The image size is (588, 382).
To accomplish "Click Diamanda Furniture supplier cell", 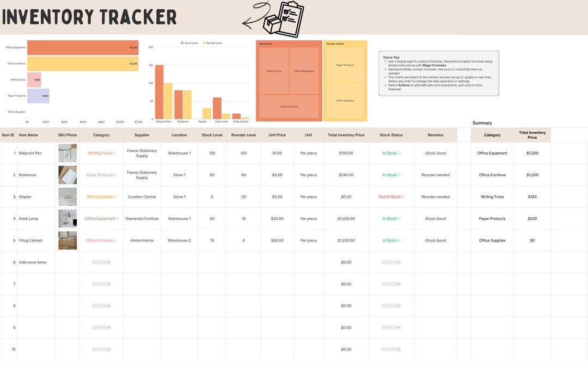I will click(x=142, y=219).
